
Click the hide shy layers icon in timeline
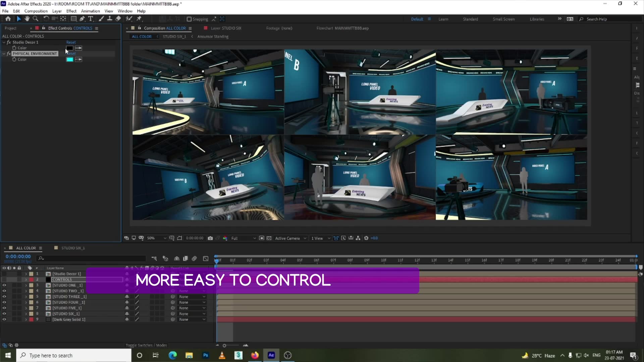tap(177, 258)
